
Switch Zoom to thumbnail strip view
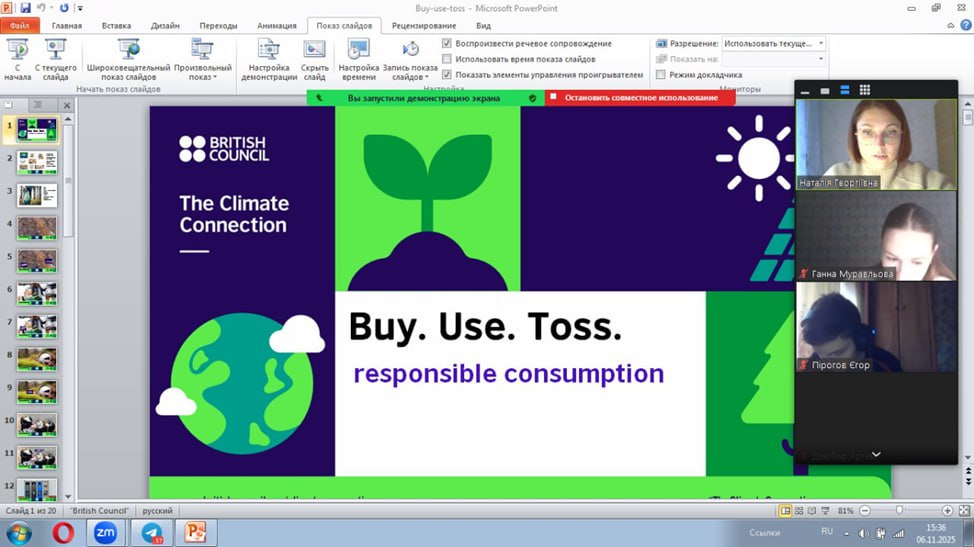point(845,91)
